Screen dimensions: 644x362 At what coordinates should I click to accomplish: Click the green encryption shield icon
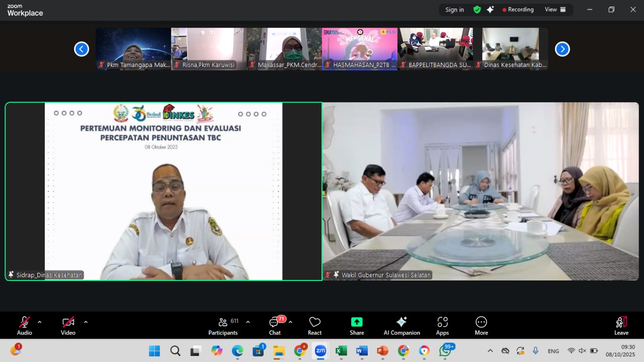[477, 10]
